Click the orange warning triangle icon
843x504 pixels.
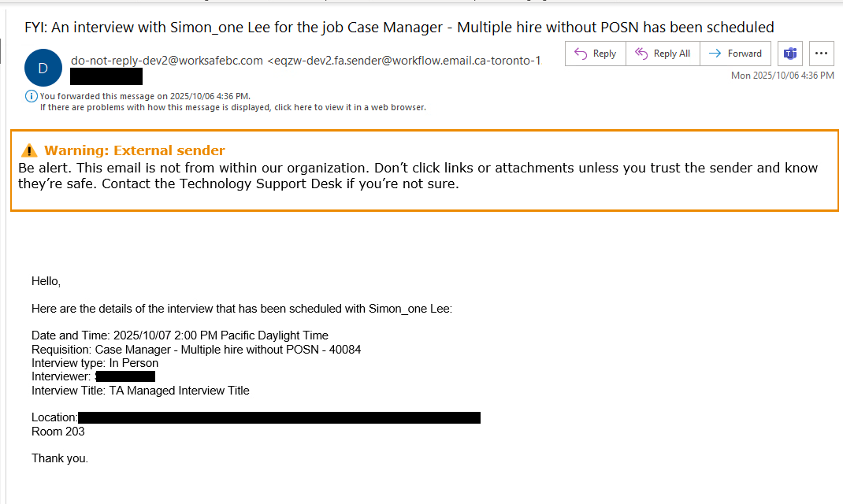[29, 150]
